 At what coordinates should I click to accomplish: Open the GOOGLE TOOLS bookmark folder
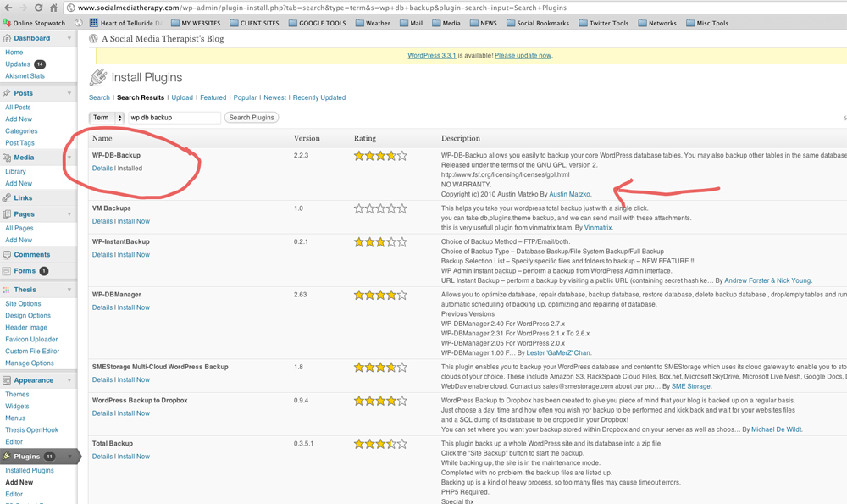(317, 23)
